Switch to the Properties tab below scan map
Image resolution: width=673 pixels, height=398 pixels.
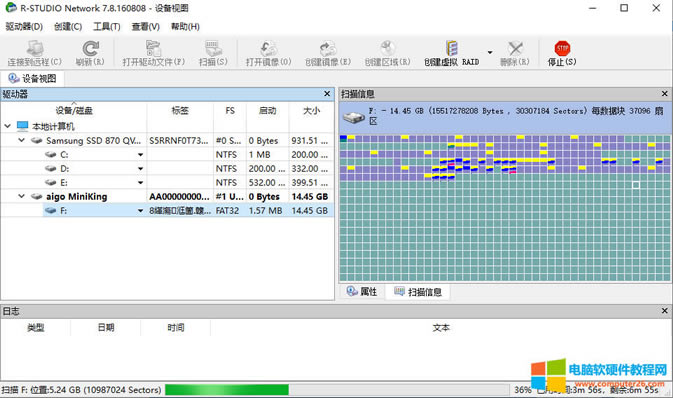[362, 292]
